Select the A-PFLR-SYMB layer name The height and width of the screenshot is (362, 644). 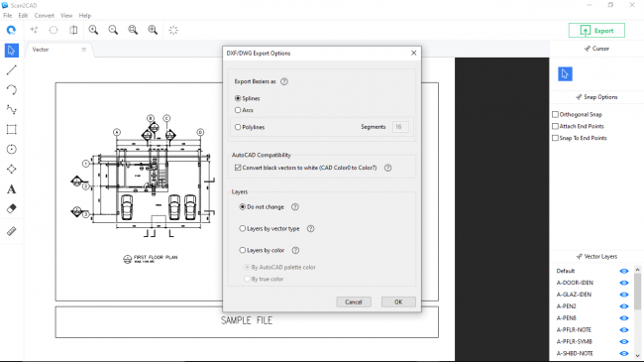tap(575, 342)
